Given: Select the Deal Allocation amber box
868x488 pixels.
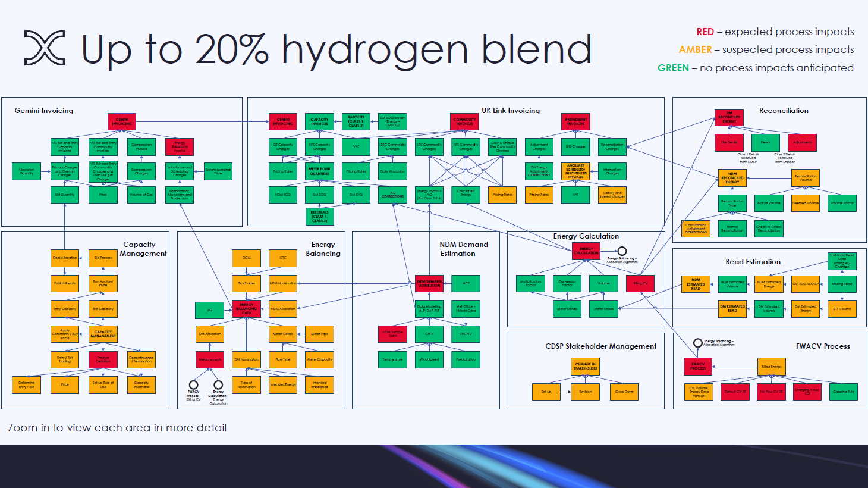Looking at the screenshot, I should click(x=65, y=258).
